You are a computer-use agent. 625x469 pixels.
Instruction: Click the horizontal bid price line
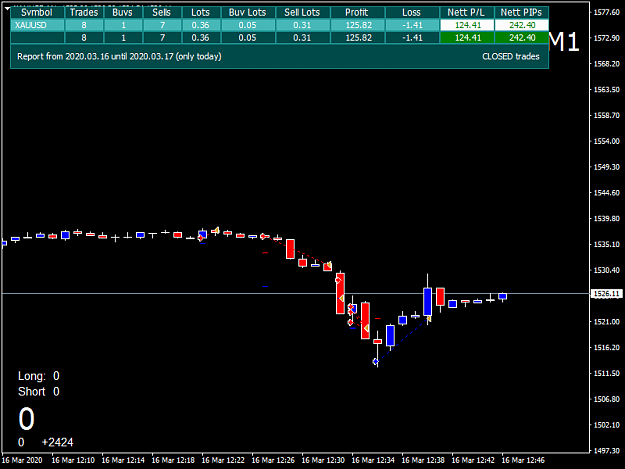[295, 293]
